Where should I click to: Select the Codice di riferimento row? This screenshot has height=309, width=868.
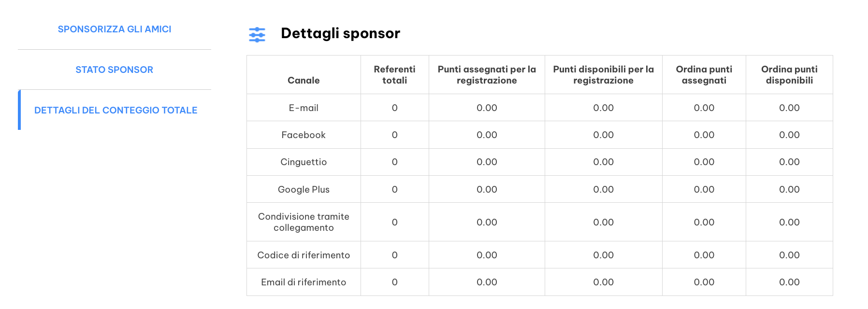click(540, 255)
